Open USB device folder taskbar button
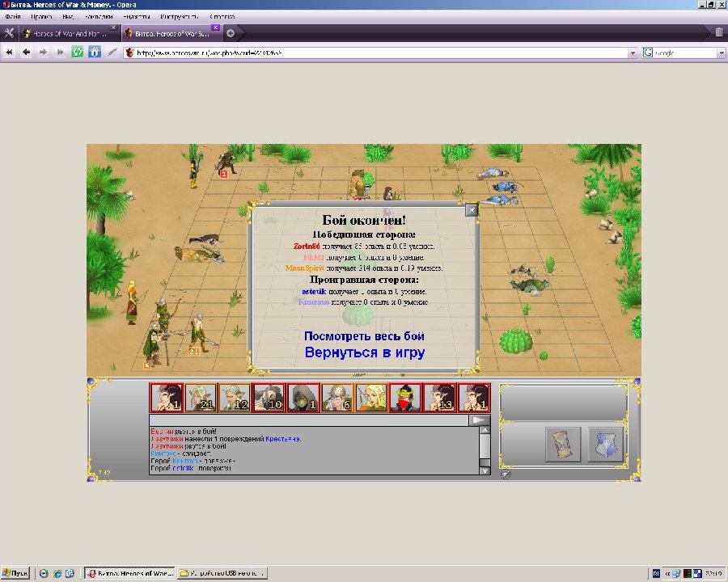The width and height of the screenshot is (728, 582). 223,573
